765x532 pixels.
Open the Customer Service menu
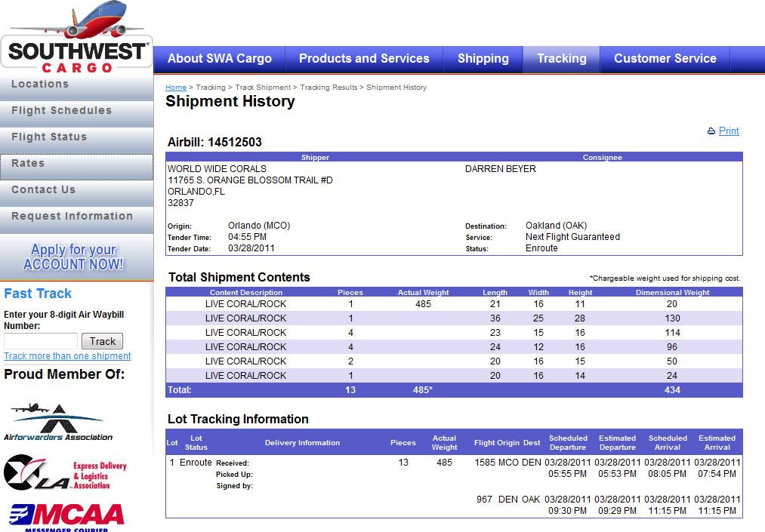[x=665, y=59]
